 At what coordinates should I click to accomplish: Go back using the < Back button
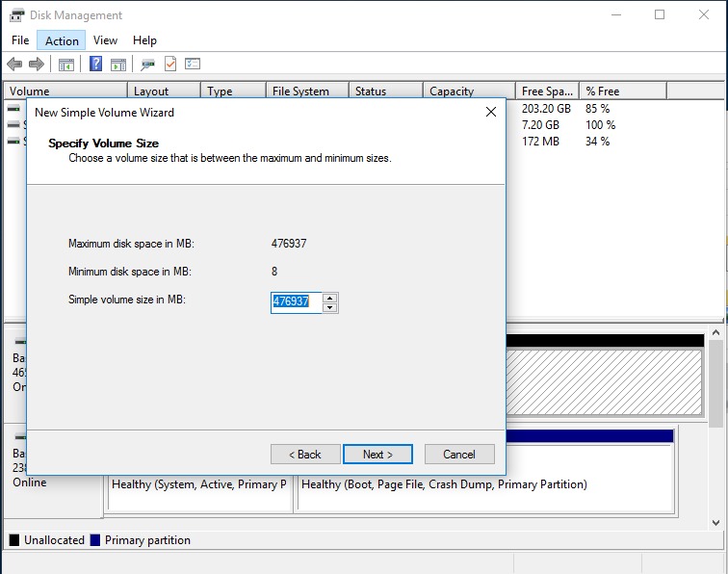(x=305, y=455)
